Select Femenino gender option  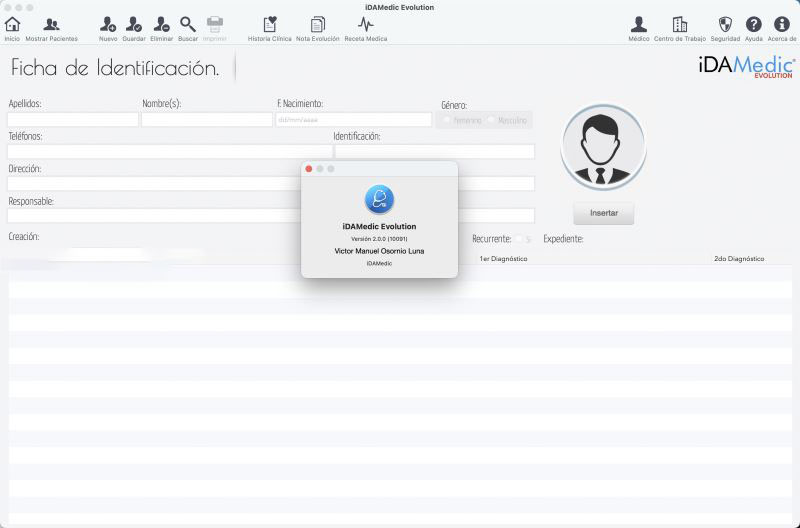pyautogui.click(x=446, y=120)
